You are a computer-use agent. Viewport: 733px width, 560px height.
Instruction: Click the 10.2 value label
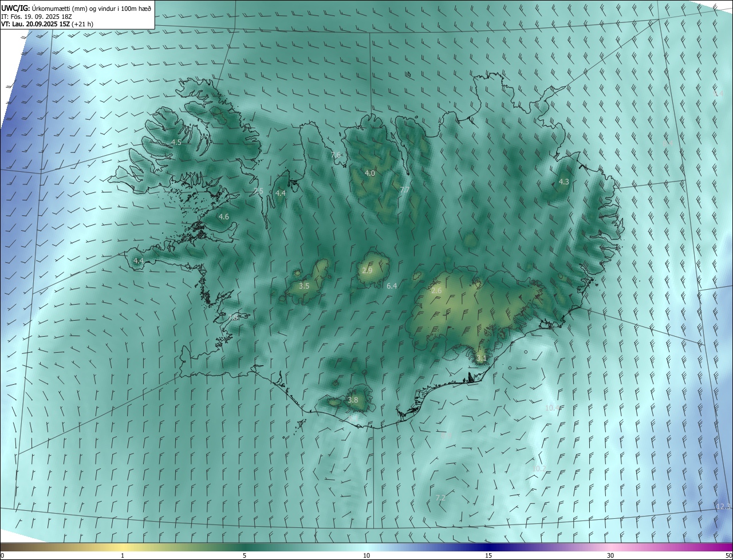(x=539, y=468)
